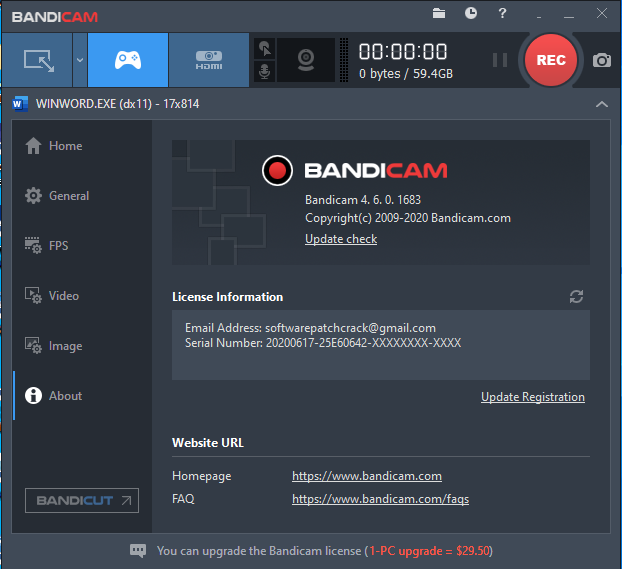This screenshot has height=569, width=622.
Task: Refresh license information icon
Action: click(576, 296)
